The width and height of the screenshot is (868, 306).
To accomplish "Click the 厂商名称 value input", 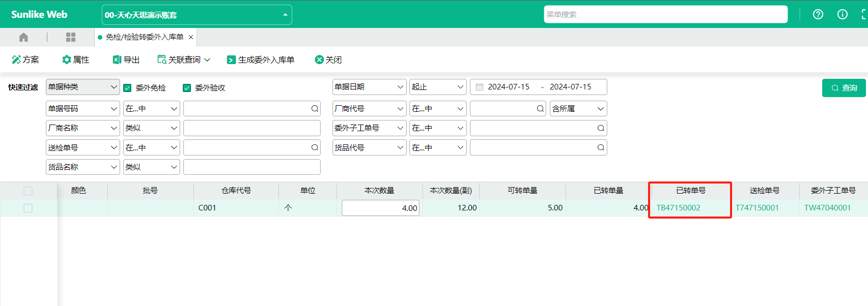I will pyautogui.click(x=252, y=128).
